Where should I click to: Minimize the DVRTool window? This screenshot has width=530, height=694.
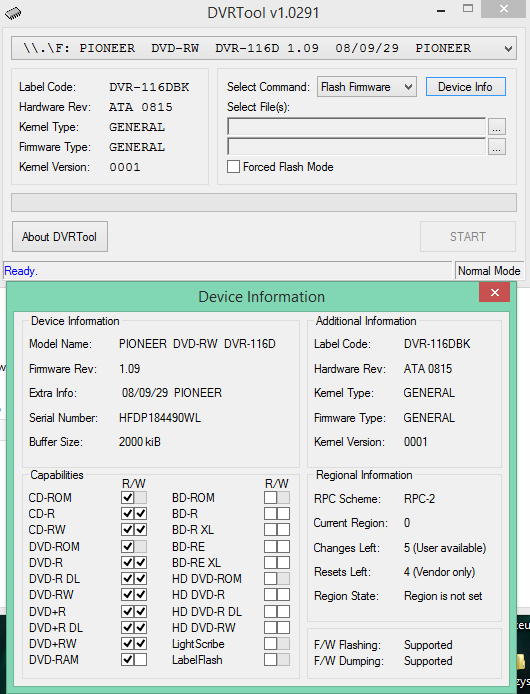tap(441, 11)
